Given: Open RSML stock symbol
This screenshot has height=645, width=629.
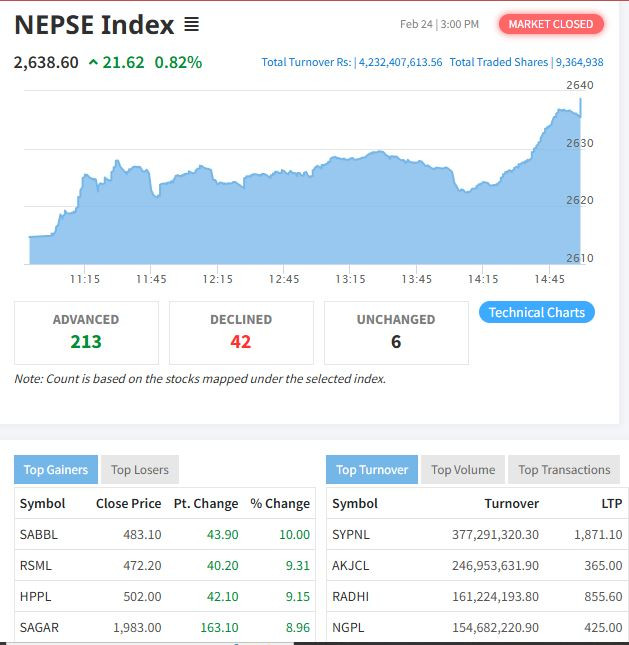Looking at the screenshot, I should (37, 565).
